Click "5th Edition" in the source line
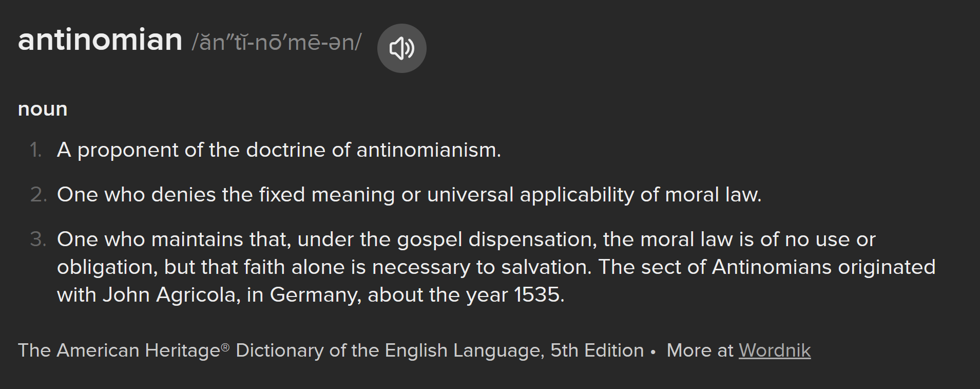Screen dimensions: 980x389 597,350
